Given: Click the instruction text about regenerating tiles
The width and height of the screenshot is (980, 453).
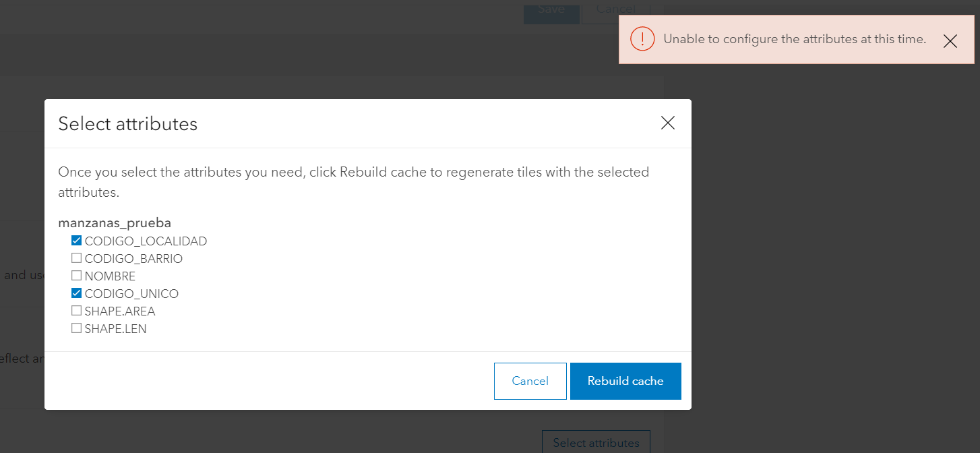Looking at the screenshot, I should pyautogui.click(x=354, y=172).
